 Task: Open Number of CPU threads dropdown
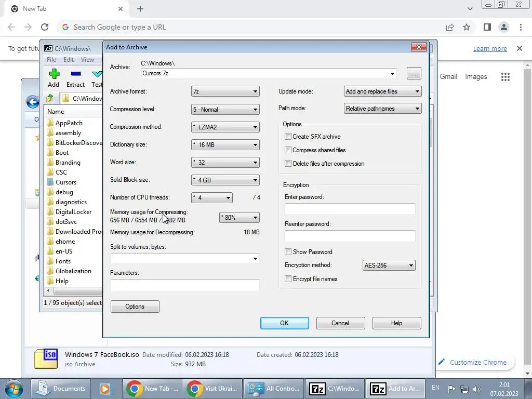click(x=212, y=197)
